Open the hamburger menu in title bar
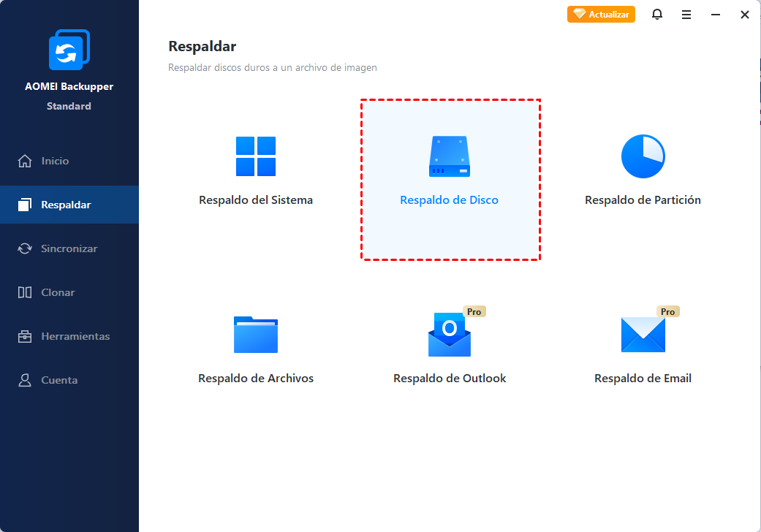The image size is (761, 532). click(x=686, y=15)
